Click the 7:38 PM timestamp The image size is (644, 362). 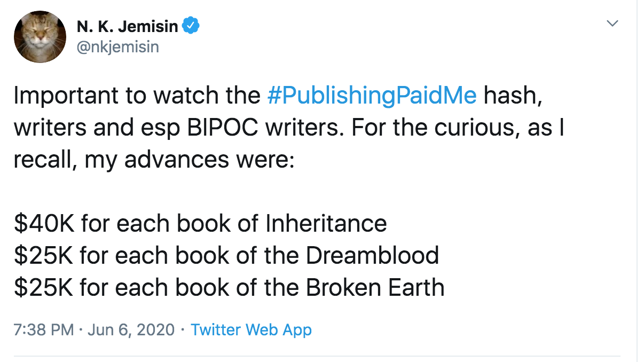(x=43, y=329)
